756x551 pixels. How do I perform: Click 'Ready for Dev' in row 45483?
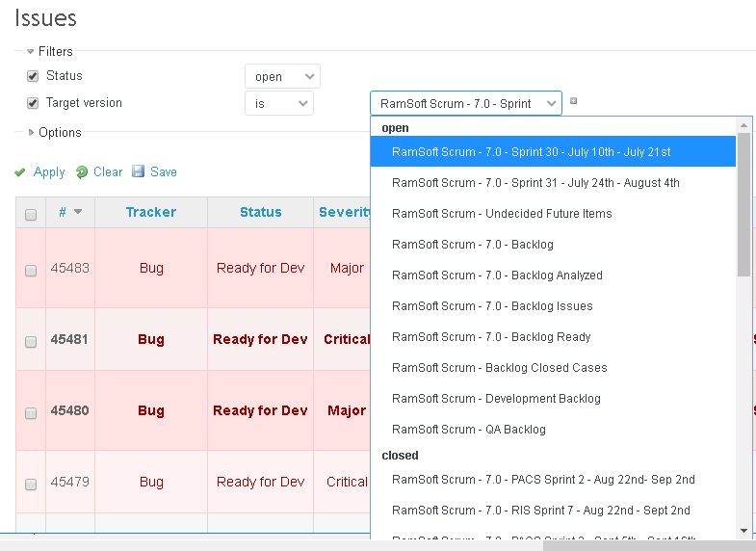[x=260, y=268]
